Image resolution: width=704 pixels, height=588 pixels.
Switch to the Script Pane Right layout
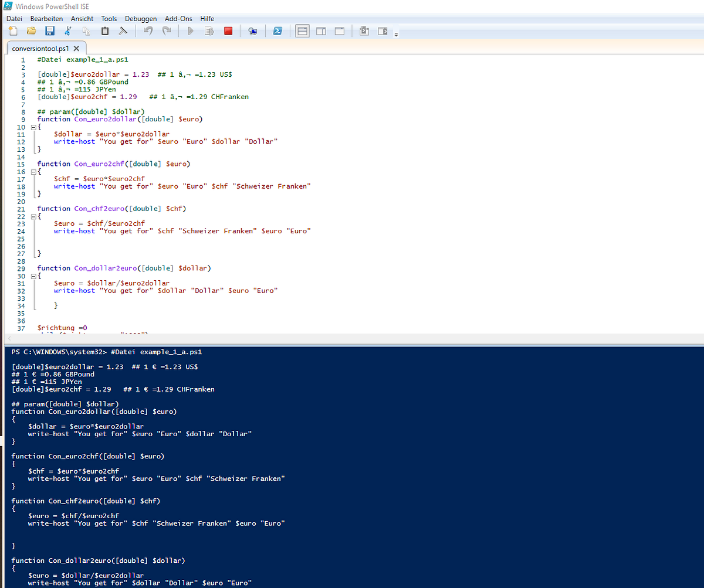[321, 30]
